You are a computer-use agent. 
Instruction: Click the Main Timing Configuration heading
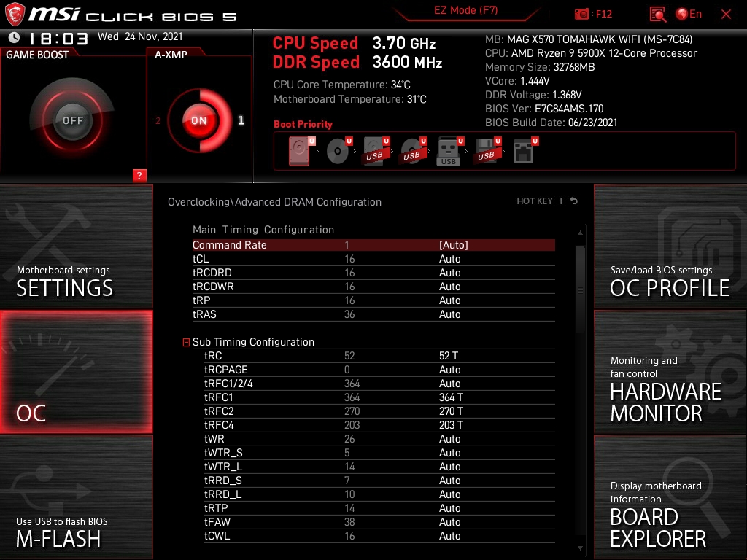(x=263, y=230)
